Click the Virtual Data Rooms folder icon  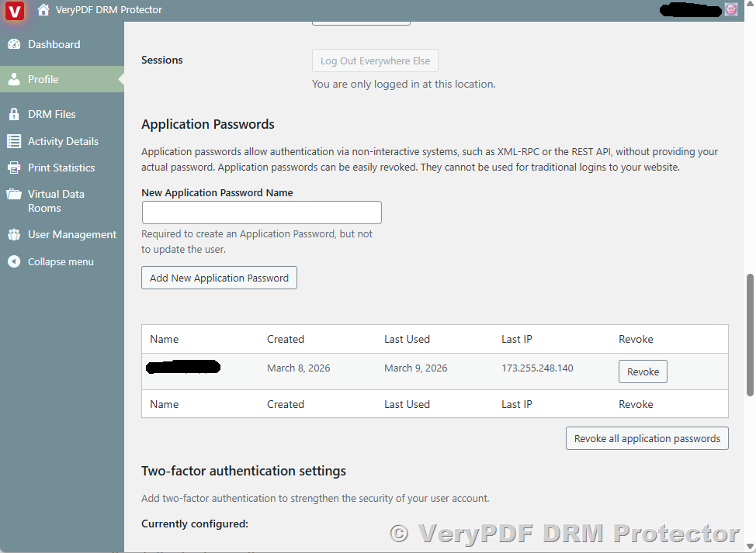[14, 195]
